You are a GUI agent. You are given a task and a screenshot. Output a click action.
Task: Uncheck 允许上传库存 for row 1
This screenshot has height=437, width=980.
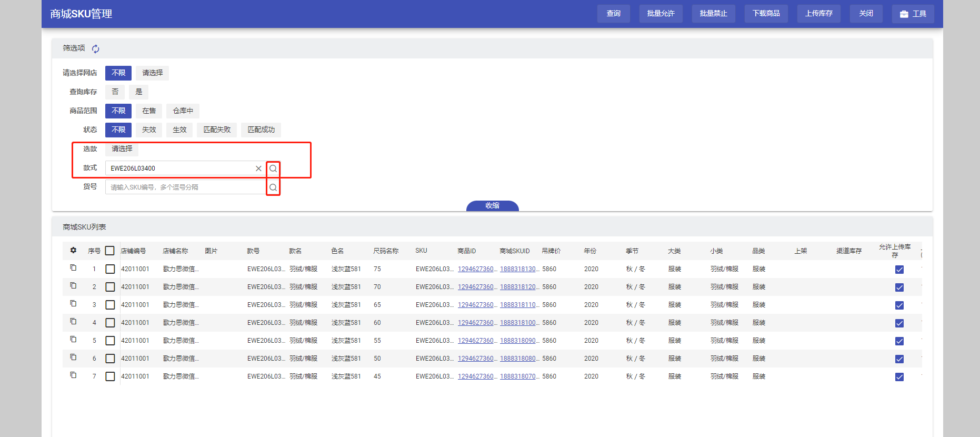(899, 270)
